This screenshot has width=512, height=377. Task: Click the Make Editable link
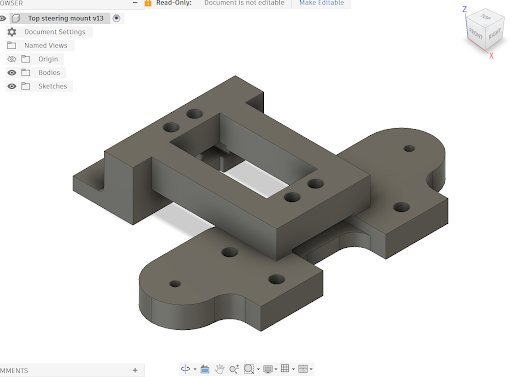(322, 3)
